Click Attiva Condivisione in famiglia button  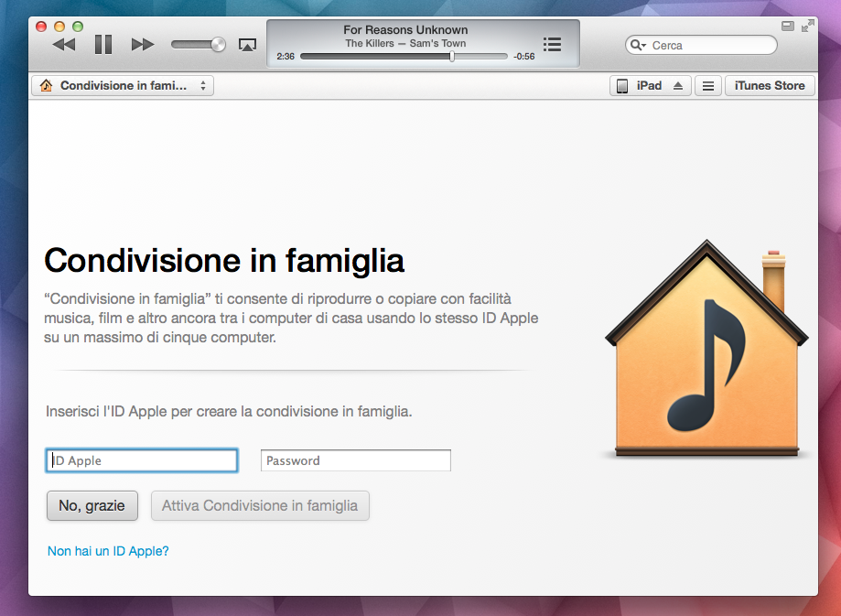260,505
